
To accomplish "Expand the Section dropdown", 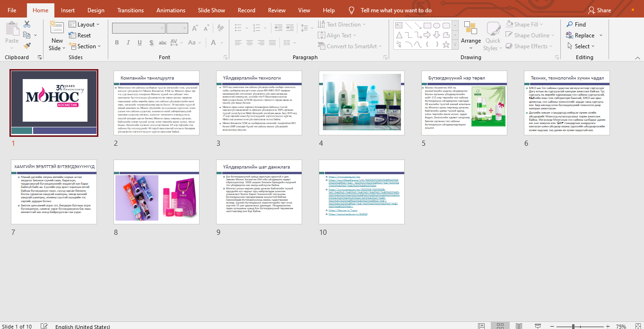I will (x=85, y=46).
